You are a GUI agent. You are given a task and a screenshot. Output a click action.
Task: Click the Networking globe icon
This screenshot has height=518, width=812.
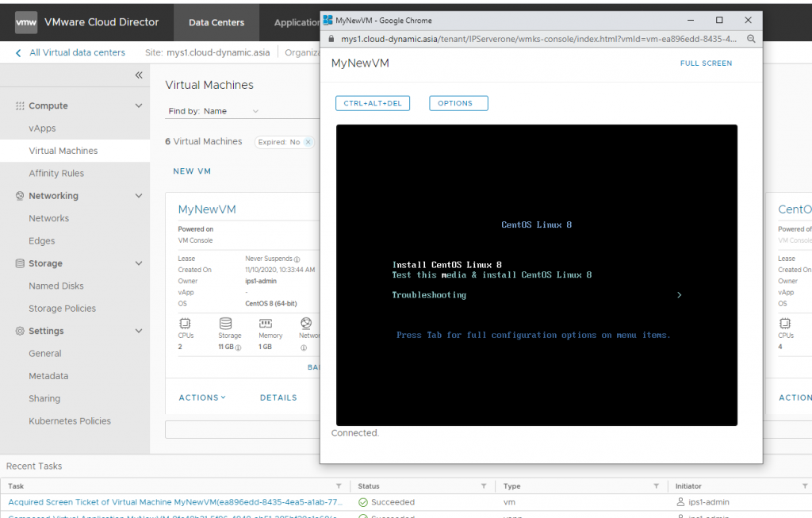coord(20,196)
